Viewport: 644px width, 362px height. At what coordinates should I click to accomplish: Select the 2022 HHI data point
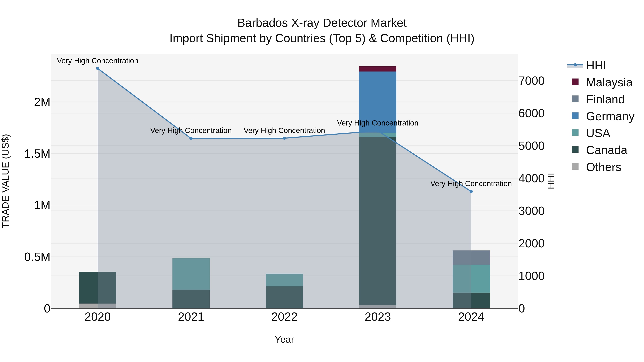coord(284,138)
